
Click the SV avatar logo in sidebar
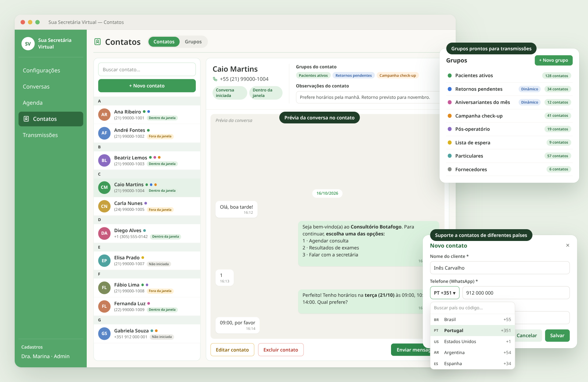28,44
